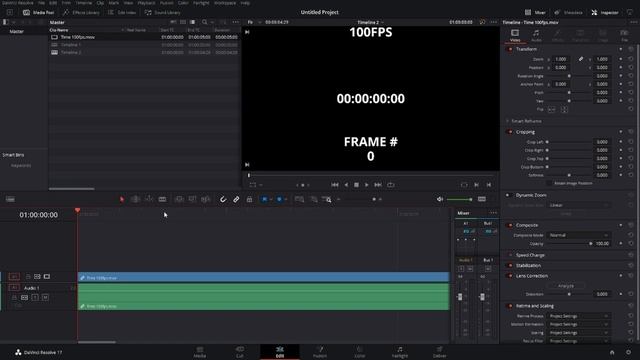Viewport: 640px width, 360px height.
Task: Open the Retime Process dropdown
Action: pos(578,316)
